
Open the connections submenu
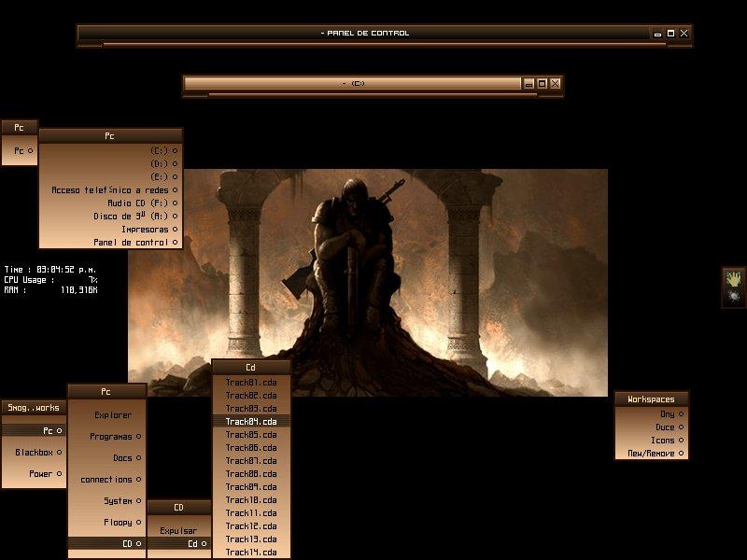(106, 479)
